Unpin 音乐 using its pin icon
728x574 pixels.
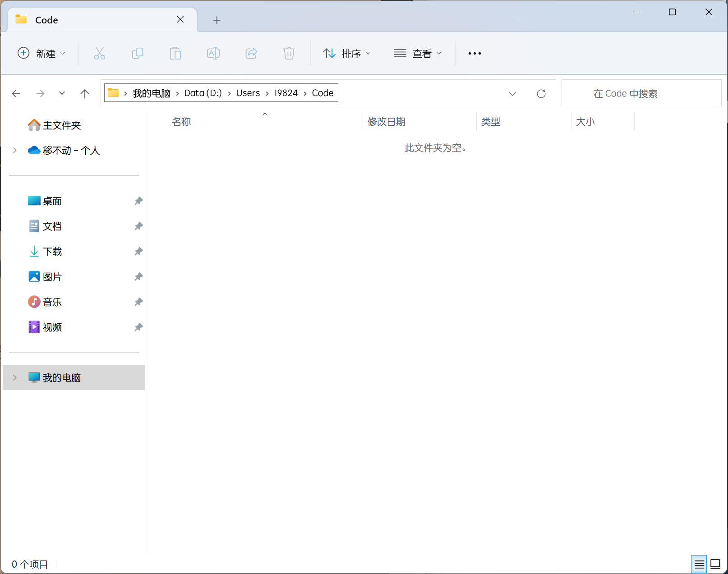tap(138, 302)
